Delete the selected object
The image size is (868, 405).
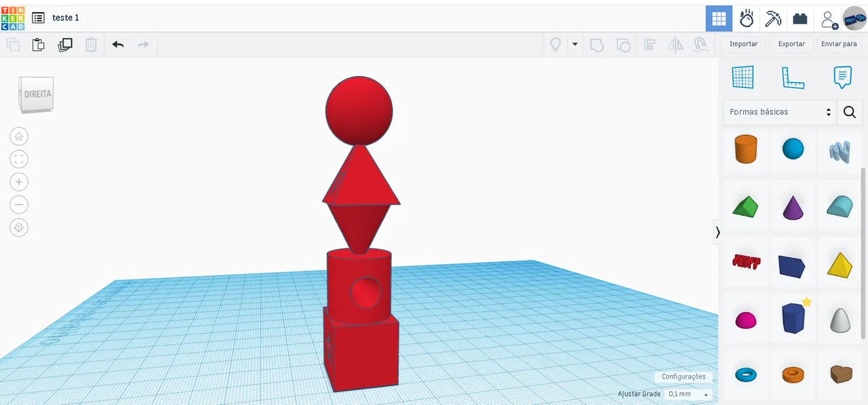click(92, 44)
